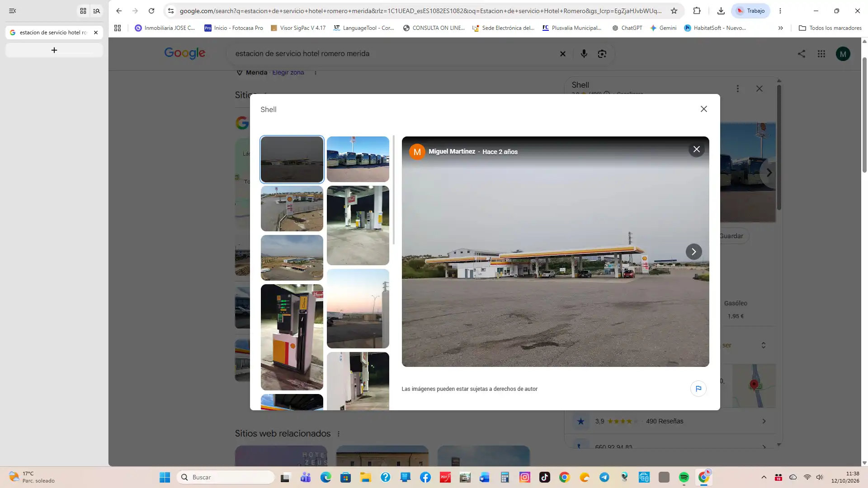The width and height of the screenshot is (868, 488).
Task: Expand the phone number row chevron
Action: 764,447
